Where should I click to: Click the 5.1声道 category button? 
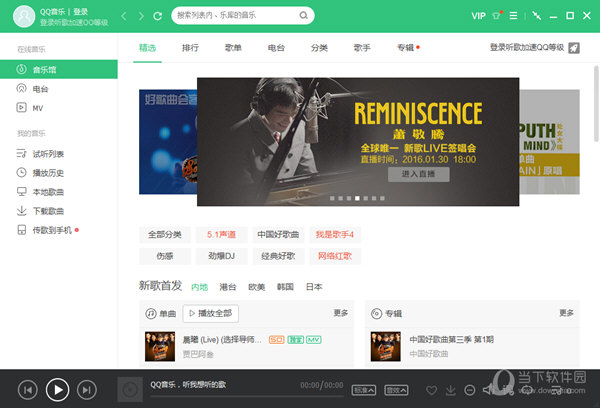222,235
